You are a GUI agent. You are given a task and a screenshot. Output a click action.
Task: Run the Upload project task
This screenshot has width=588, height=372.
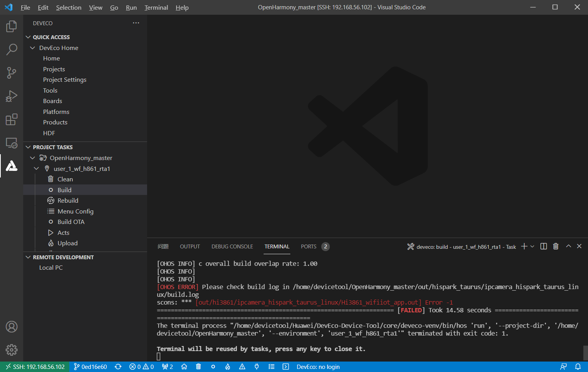pyautogui.click(x=85, y=243)
